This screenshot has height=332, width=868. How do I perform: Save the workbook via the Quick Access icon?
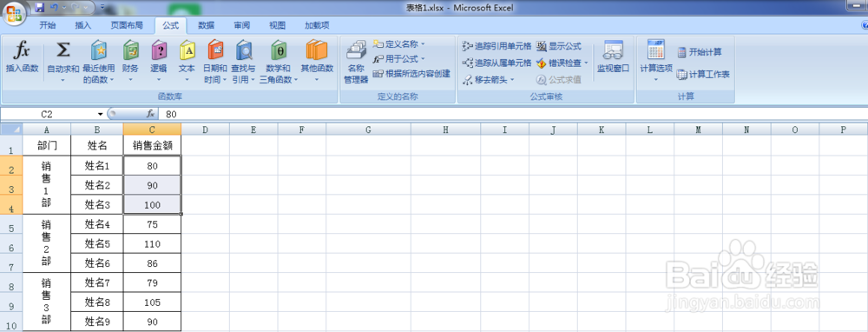39,8
